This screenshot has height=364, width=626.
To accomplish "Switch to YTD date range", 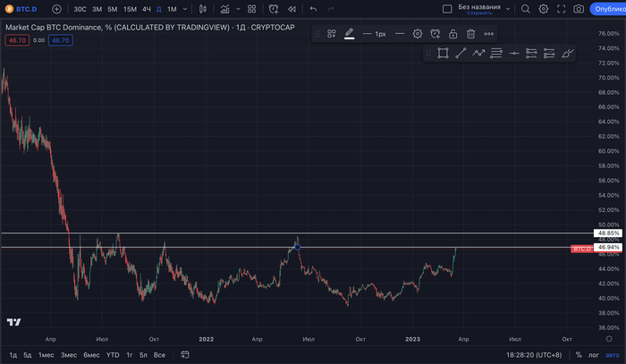I will [x=113, y=355].
